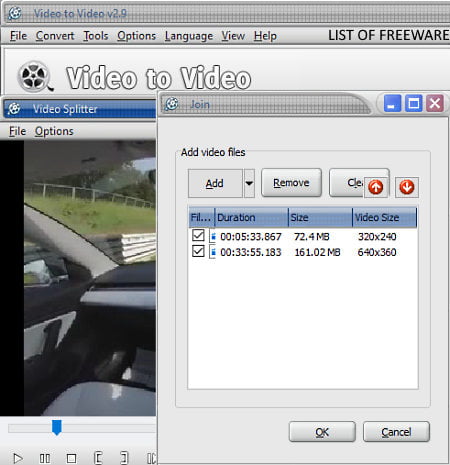
Task: Pause the video in Video Splitter
Action: [x=45, y=458]
